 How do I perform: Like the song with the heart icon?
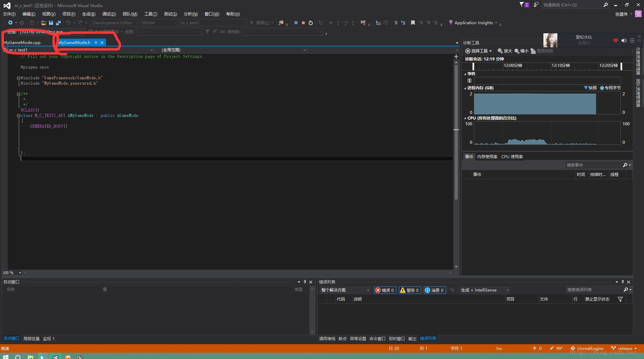[x=615, y=40]
